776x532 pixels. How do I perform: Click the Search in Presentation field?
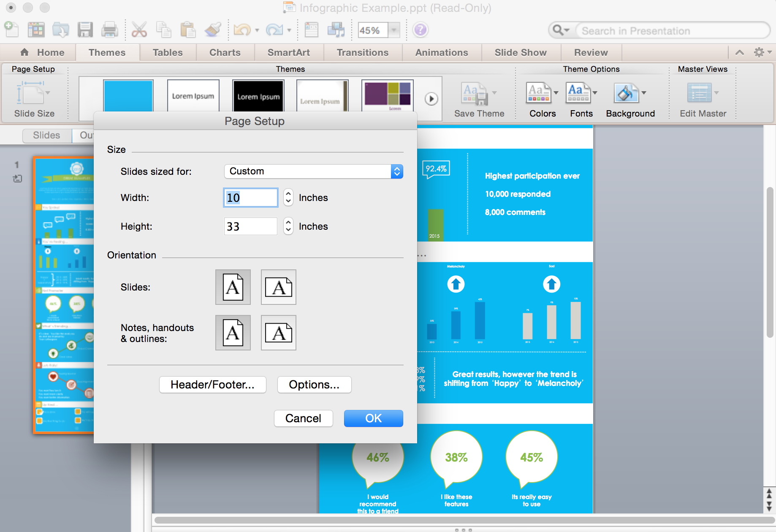(x=672, y=31)
